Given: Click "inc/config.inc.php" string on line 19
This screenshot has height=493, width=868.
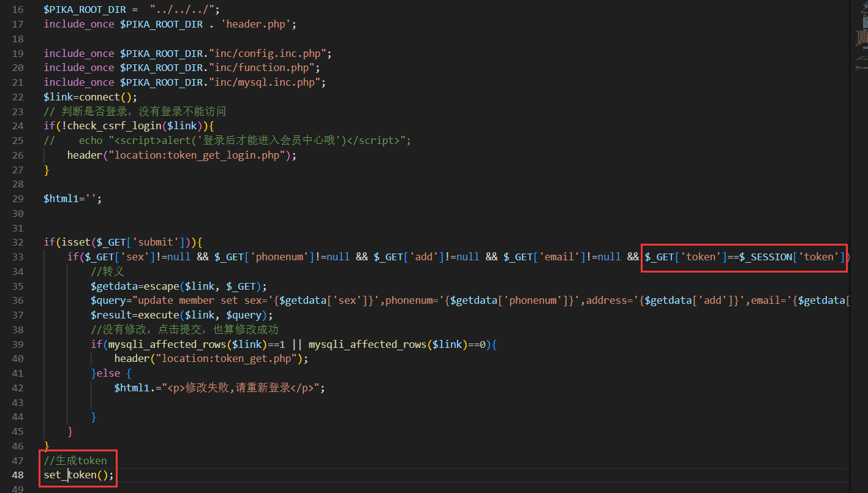Looking at the screenshot, I should (267, 53).
